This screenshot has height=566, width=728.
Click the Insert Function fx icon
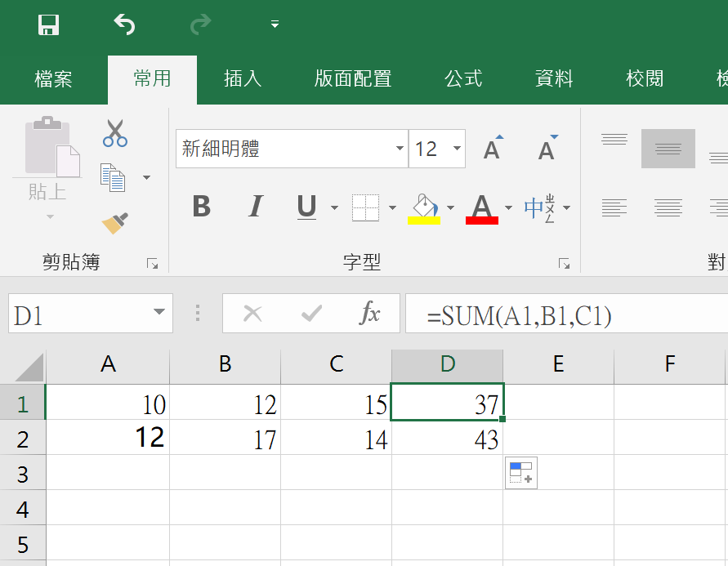[x=370, y=314]
